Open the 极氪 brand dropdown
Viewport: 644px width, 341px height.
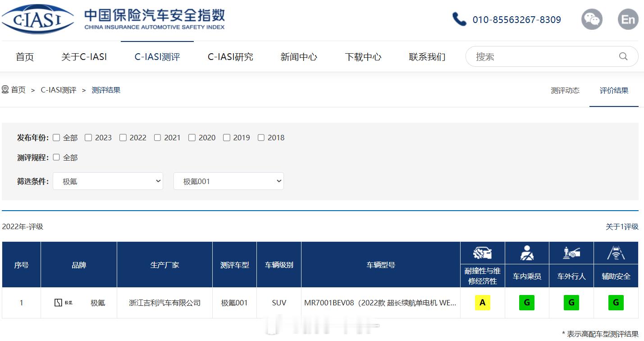(x=108, y=181)
